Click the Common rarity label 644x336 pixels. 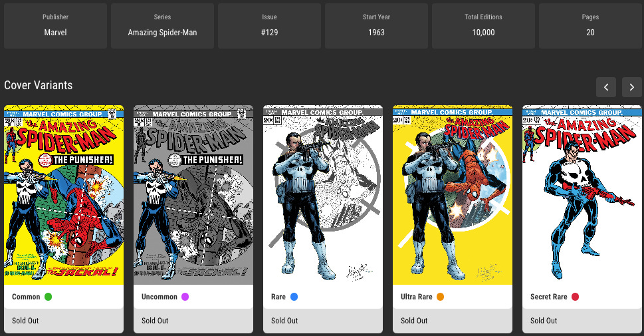click(26, 297)
